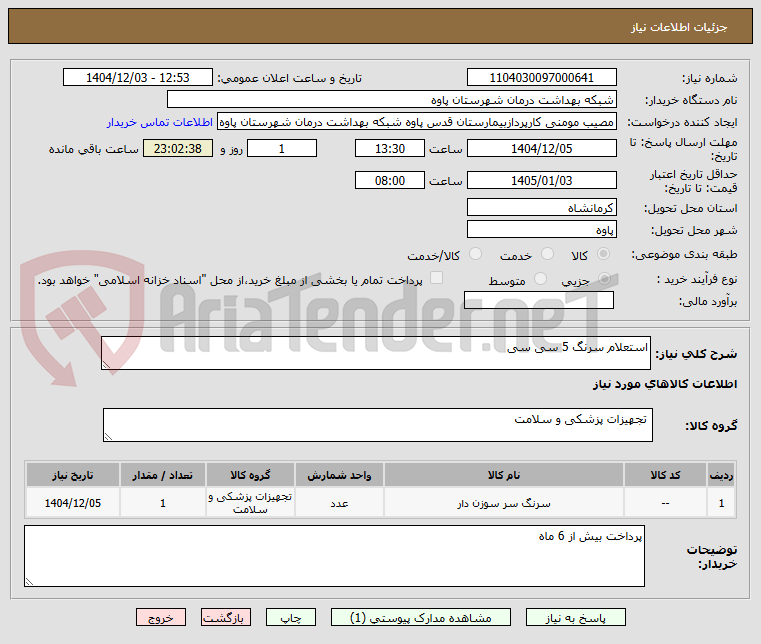761x644 pixels.
Task: Open اطلاعات تماس خریدار link
Action: coord(160,122)
